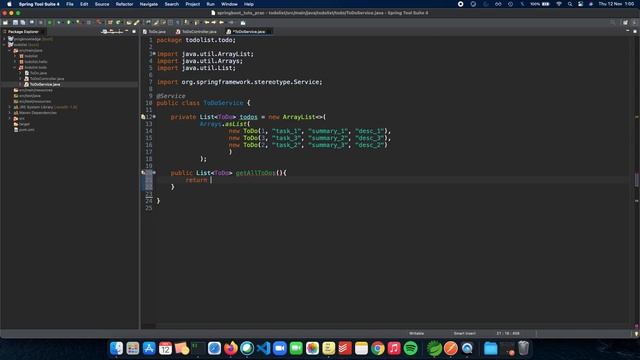Open Spring Tool Suite leaf icon in Dock
Viewport: 640px width, 360px height.
[x=434, y=348]
